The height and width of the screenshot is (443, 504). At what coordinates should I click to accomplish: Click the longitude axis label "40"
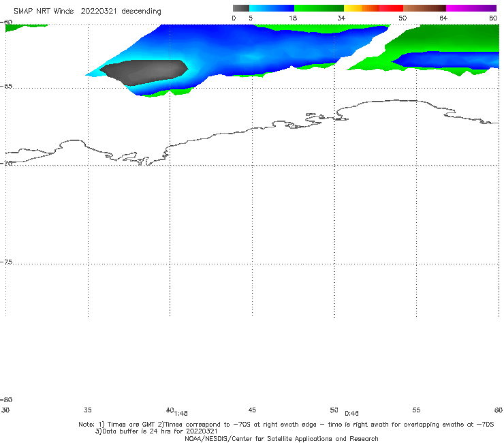tap(170, 410)
